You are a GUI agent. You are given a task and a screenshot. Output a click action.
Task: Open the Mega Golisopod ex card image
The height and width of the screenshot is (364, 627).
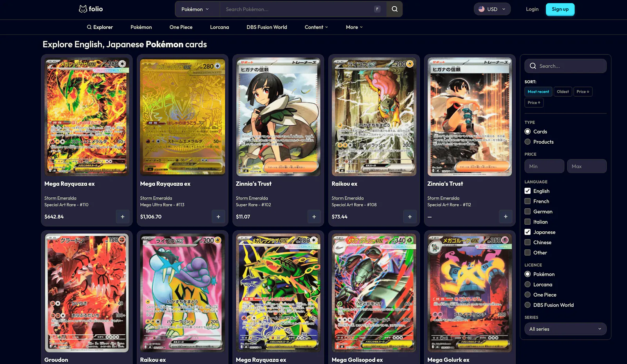click(x=374, y=293)
